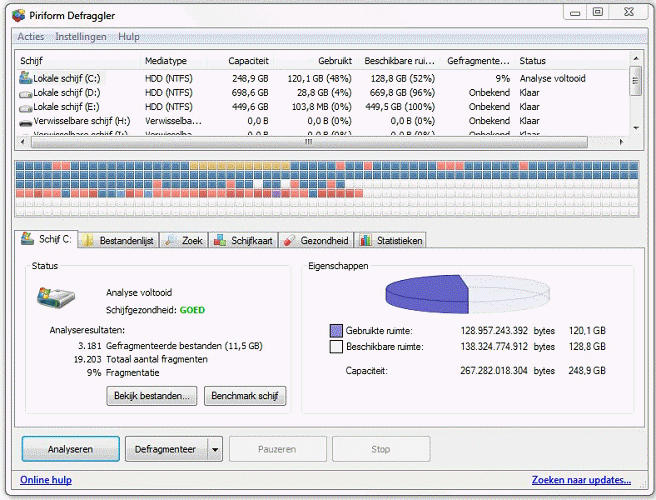Click the Statistieken chart tab icon

366,240
